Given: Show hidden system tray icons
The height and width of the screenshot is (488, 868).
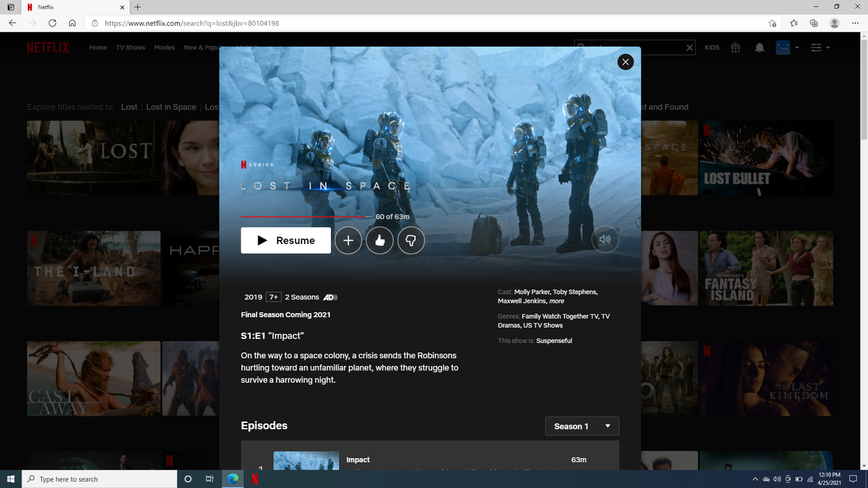Looking at the screenshot, I should tap(755, 479).
